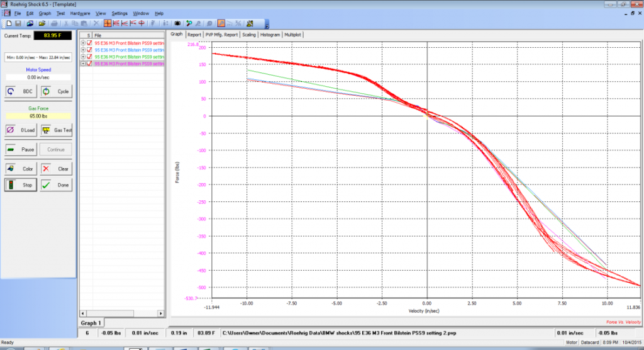644x350 pixels.
Task: Select the Graph 1 bottom tab
Action: click(91, 323)
